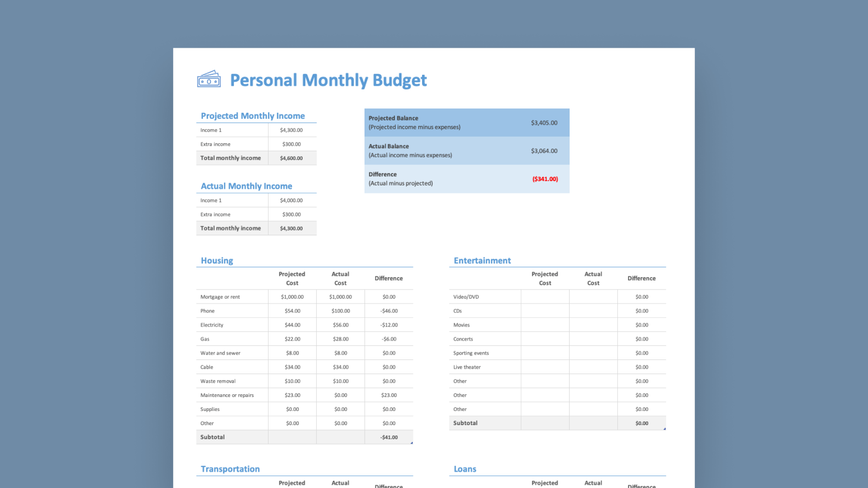Viewport: 868px width, 488px height.
Task: Click the Projected Balance value $3,405.00
Action: tap(544, 123)
